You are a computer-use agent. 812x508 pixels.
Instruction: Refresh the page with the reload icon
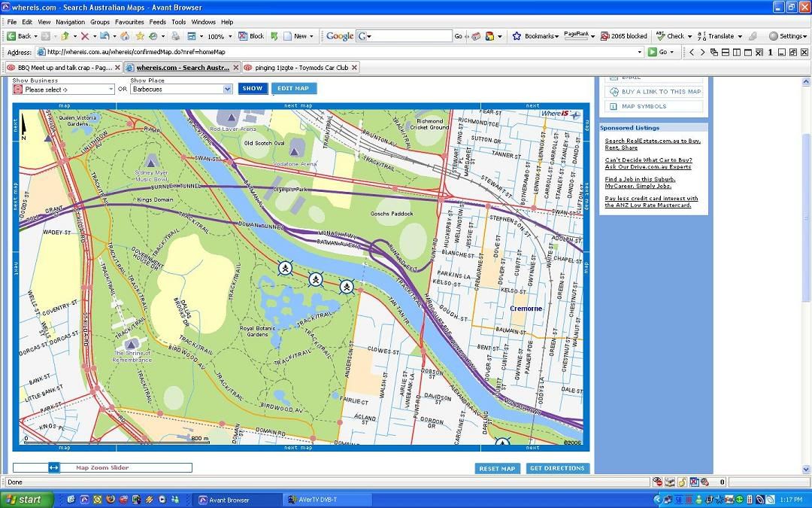point(105,36)
